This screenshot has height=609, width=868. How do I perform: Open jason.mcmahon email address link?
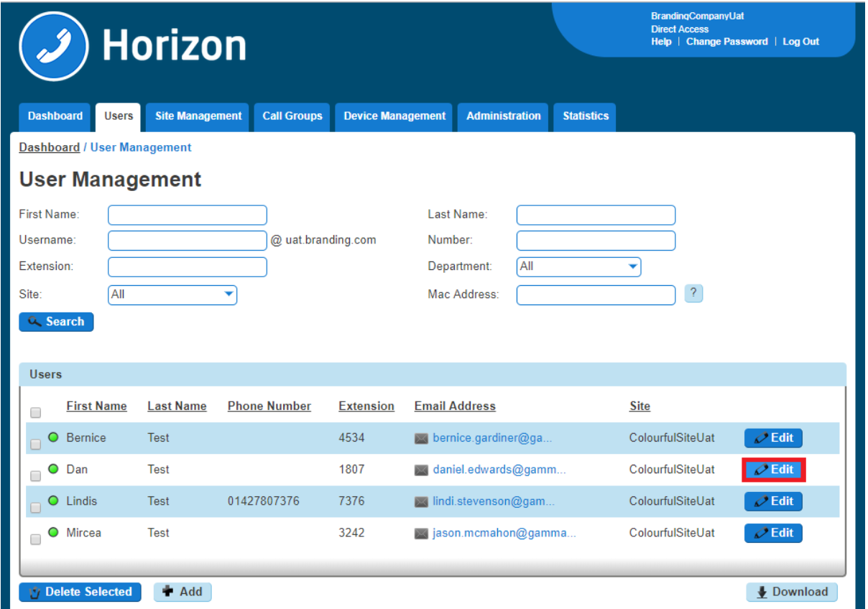[x=504, y=533]
